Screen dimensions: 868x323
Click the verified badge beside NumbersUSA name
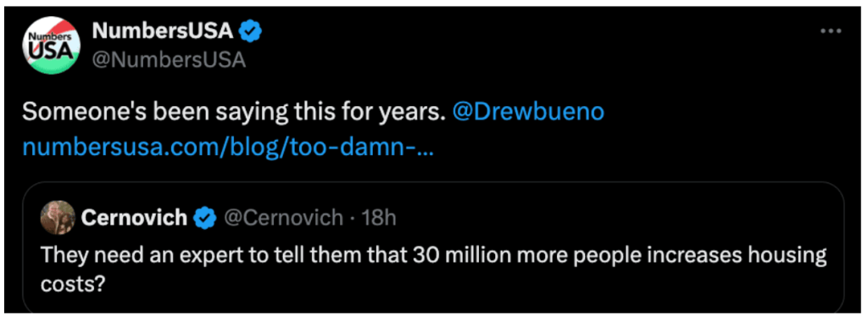pyautogui.click(x=251, y=32)
